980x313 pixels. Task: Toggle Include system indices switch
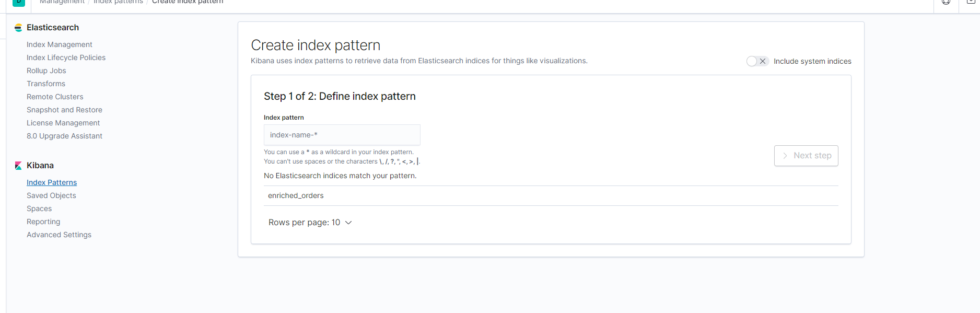coord(757,61)
